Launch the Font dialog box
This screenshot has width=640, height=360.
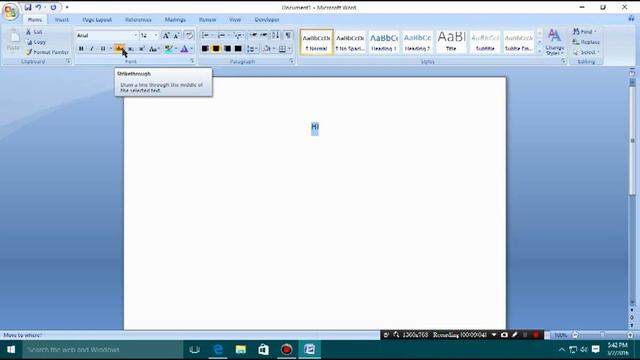point(192,61)
